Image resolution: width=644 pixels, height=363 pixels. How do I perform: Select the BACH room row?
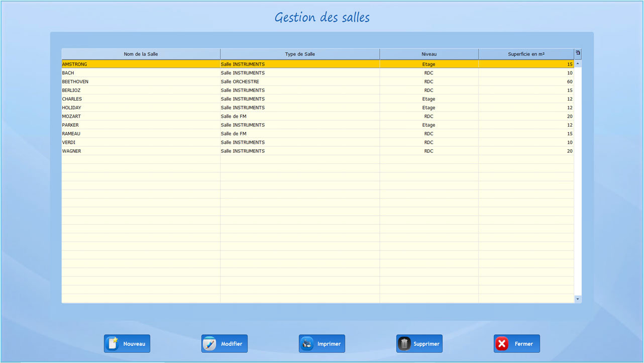pyautogui.click(x=317, y=73)
